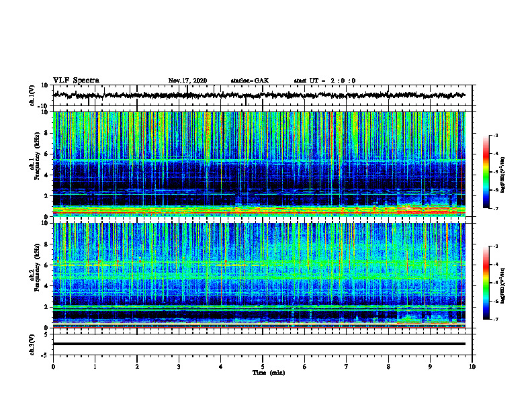
Task: Click the "5" tick on the time axis
Action: [x=263, y=367]
